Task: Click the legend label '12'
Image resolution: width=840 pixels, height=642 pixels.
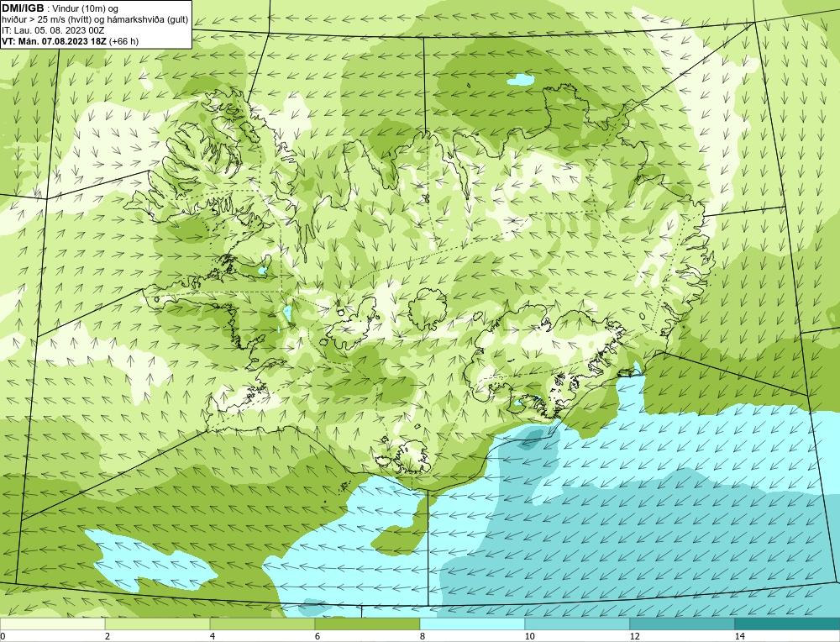Action: [635, 636]
